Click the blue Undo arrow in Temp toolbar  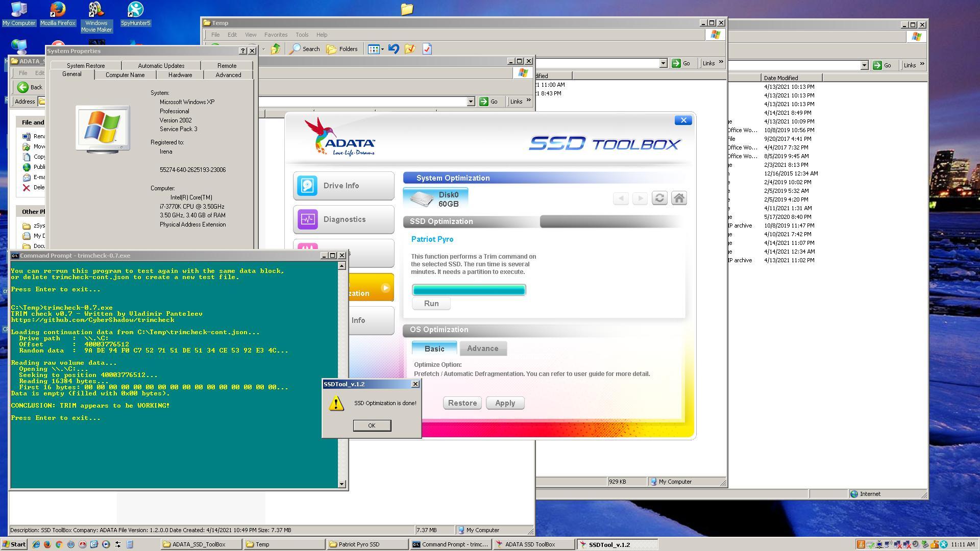[393, 49]
